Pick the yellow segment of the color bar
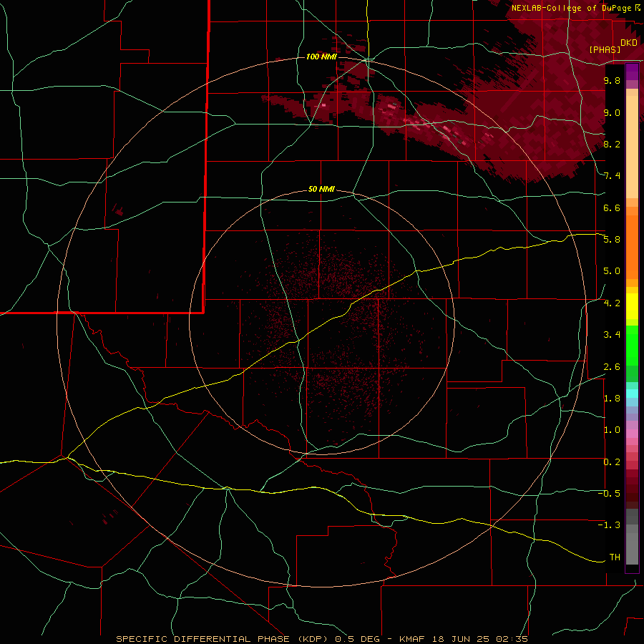Viewport: 644px width, 644px height. tap(632, 306)
